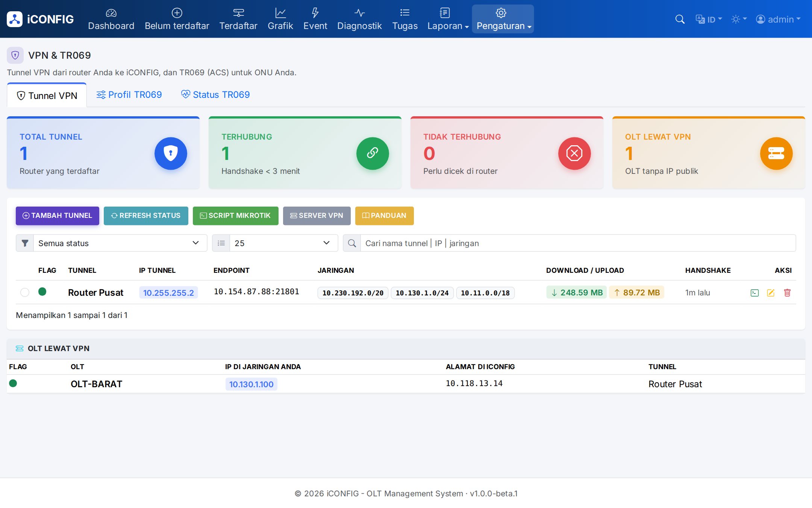812x508 pixels.
Task: Click the red X icon on the Tidak Terhubung card
Action: (x=574, y=153)
